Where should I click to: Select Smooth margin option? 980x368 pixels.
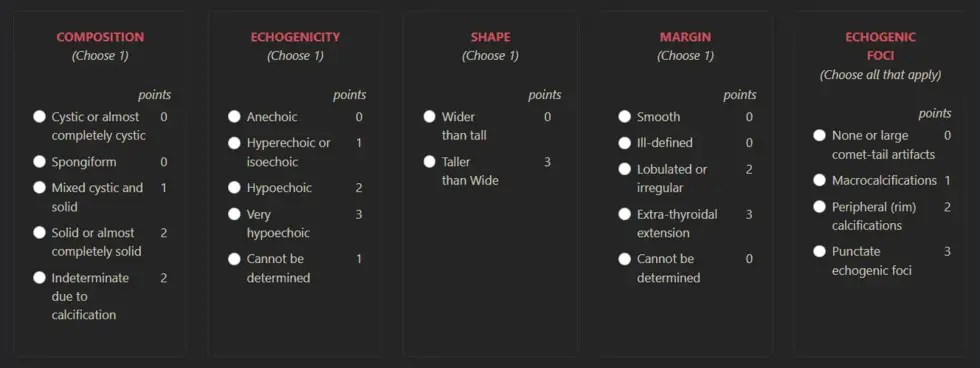[x=624, y=117]
